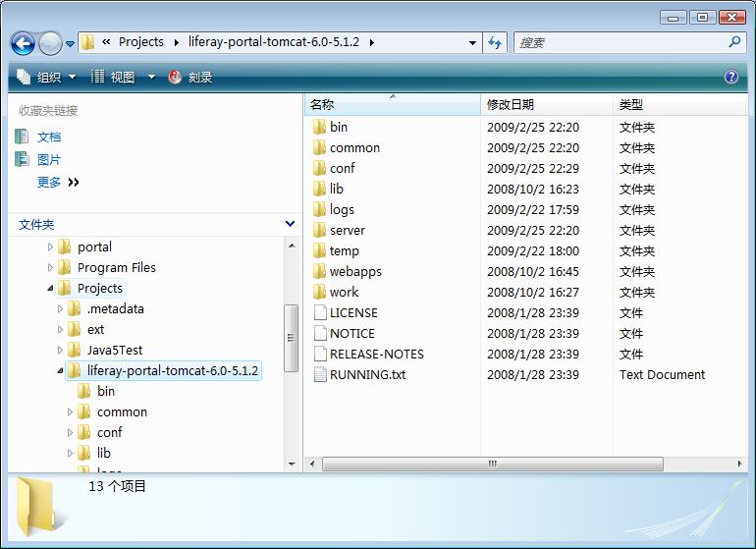
Task: Open address bar history dropdown
Action: pyautogui.click(x=472, y=43)
